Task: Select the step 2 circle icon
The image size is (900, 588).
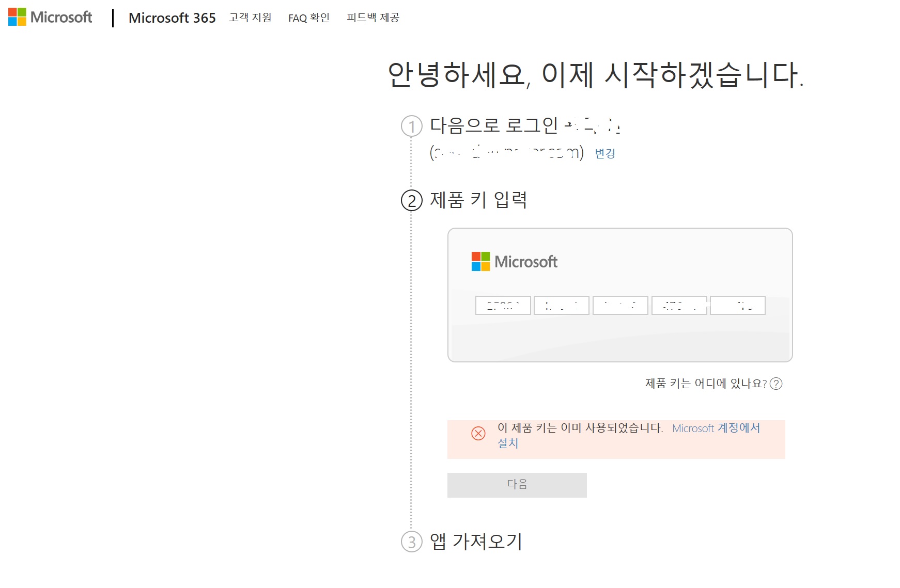Action: [x=412, y=200]
